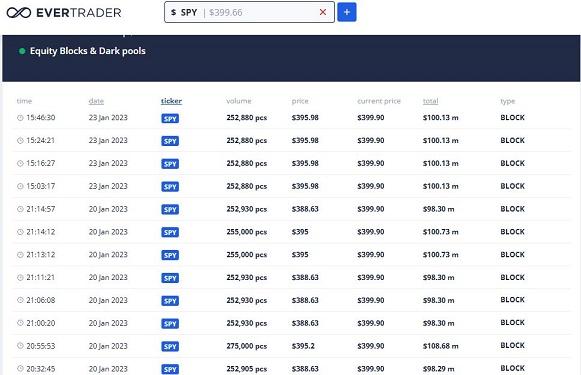The width and height of the screenshot is (581, 375).
Task: Open the SPY tag in the 15:46:30 row
Action: [x=170, y=119]
